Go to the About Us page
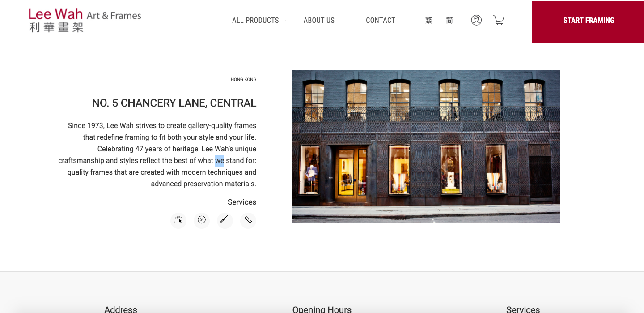Screen dimensions: 644x313 (319, 20)
